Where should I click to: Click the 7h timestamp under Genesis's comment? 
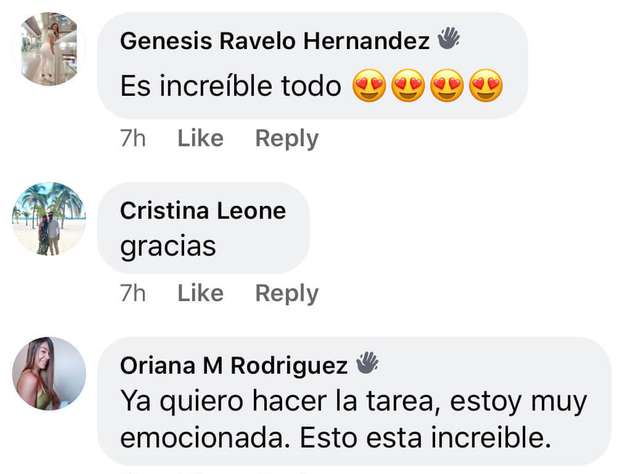(x=133, y=139)
